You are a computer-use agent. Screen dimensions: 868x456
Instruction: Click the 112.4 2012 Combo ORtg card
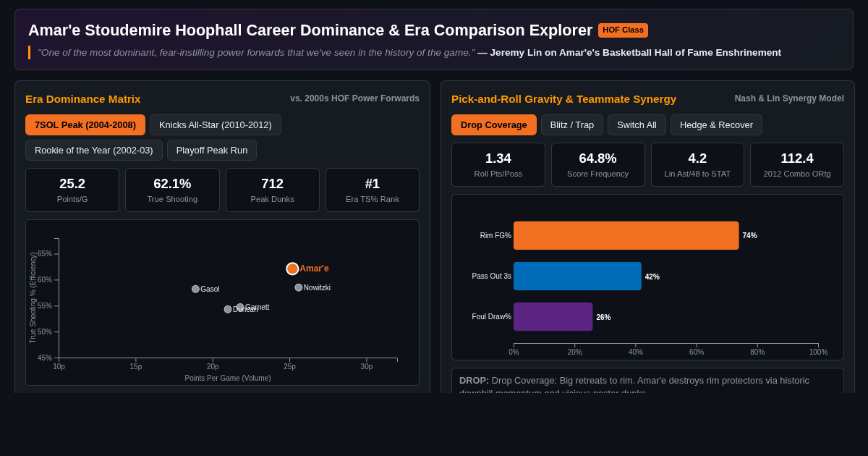(797, 164)
